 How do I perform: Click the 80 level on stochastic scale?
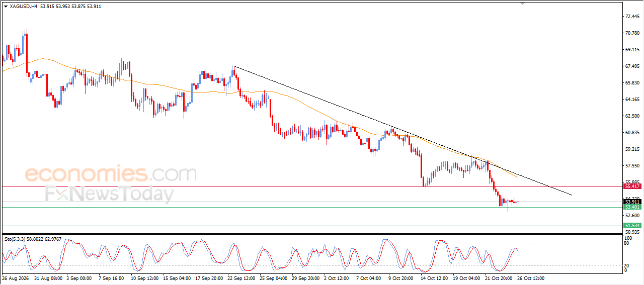tap(627, 244)
